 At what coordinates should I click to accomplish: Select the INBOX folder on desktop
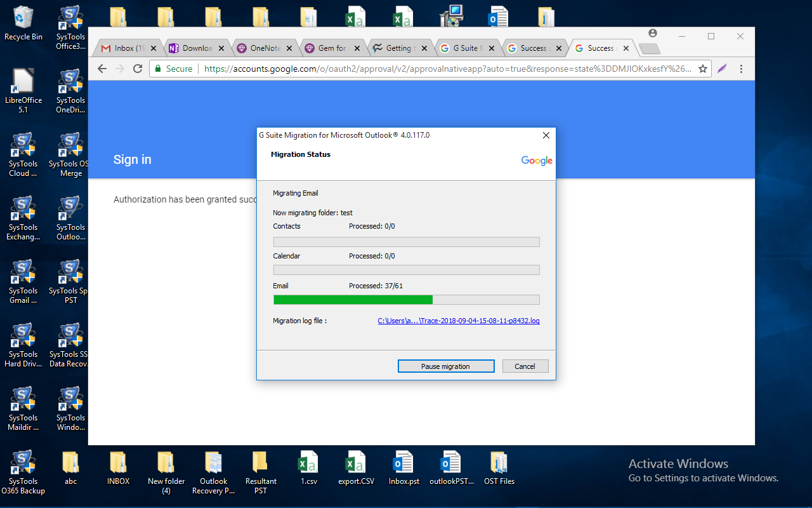point(118,467)
